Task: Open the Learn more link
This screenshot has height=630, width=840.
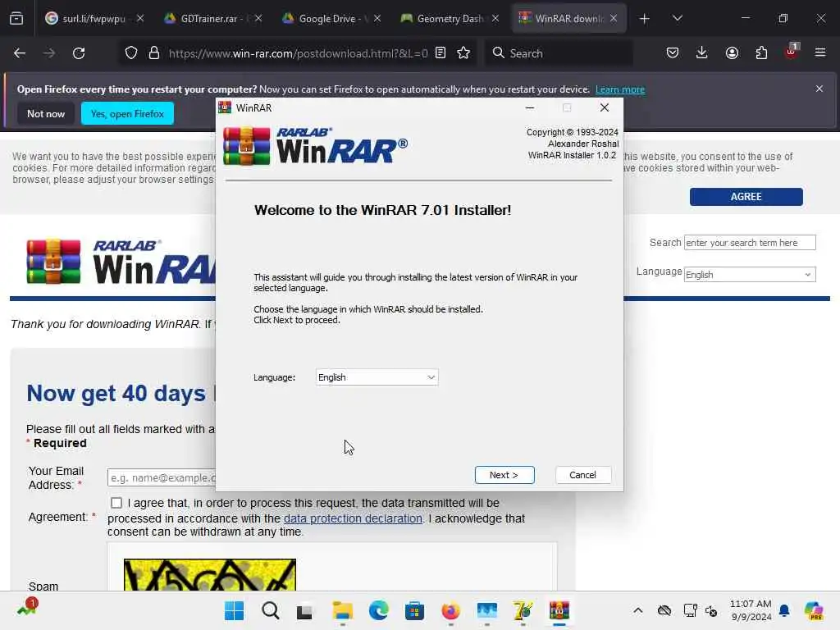Action: coord(620,89)
